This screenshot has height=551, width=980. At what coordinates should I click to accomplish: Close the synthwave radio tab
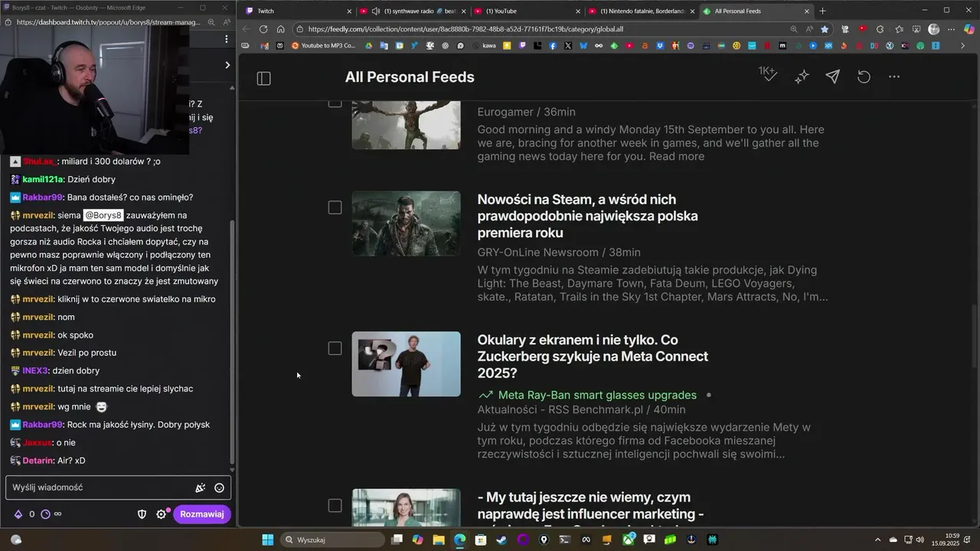(463, 11)
